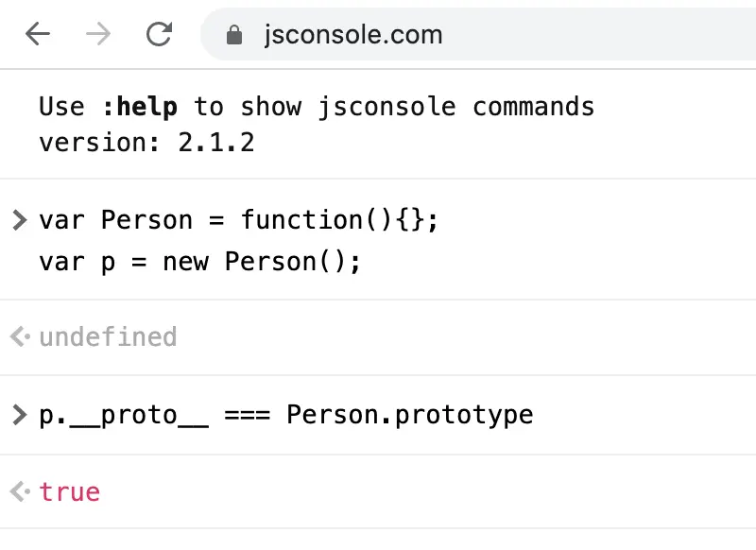The image size is (756, 550).
Task: Click the var p = new Person(); line
Action: 199,262
